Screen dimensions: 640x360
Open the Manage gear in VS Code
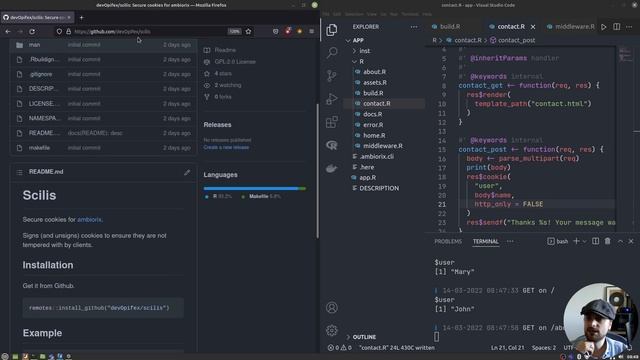click(332, 330)
